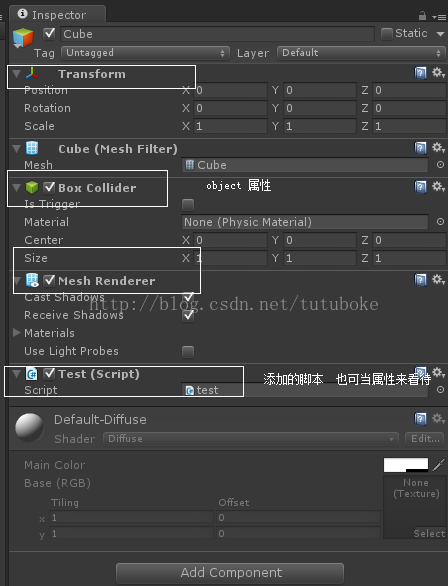Collapse the Cube (Mesh Filter) foldout
This screenshot has height=586, width=448.
[x=16, y=149]
